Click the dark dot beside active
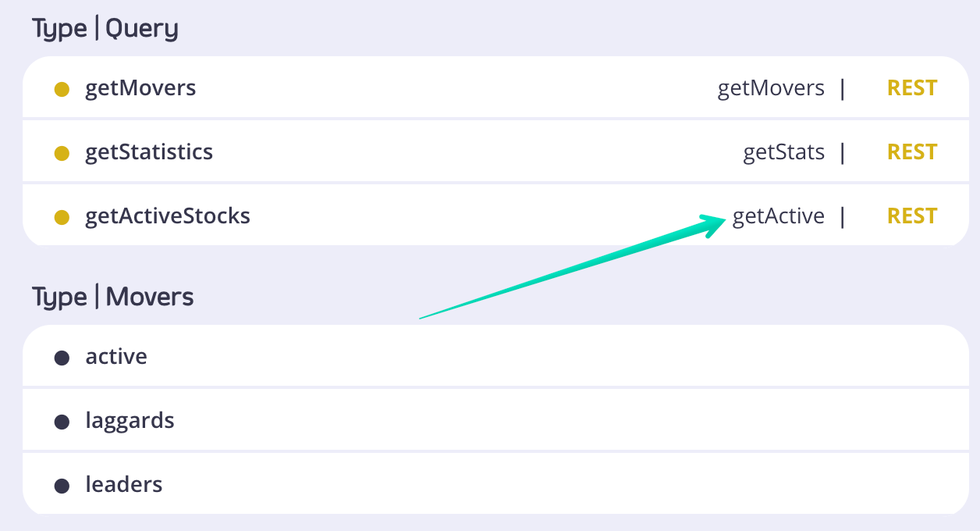980x531 pixels. (62, 358)
